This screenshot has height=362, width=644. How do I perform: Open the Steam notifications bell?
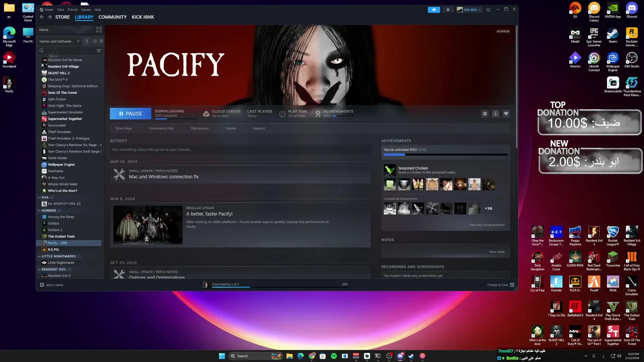coord(448,10)
